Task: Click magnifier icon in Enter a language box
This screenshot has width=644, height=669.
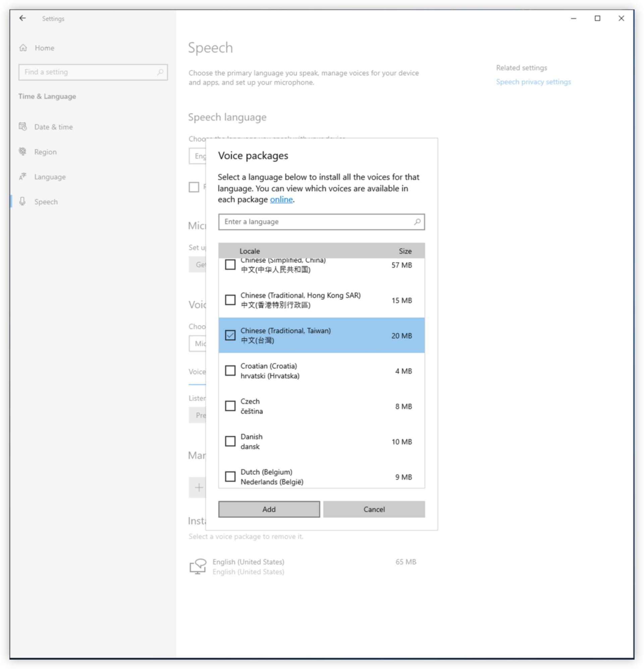Action: pyautogui.click(x=417, y=222)
